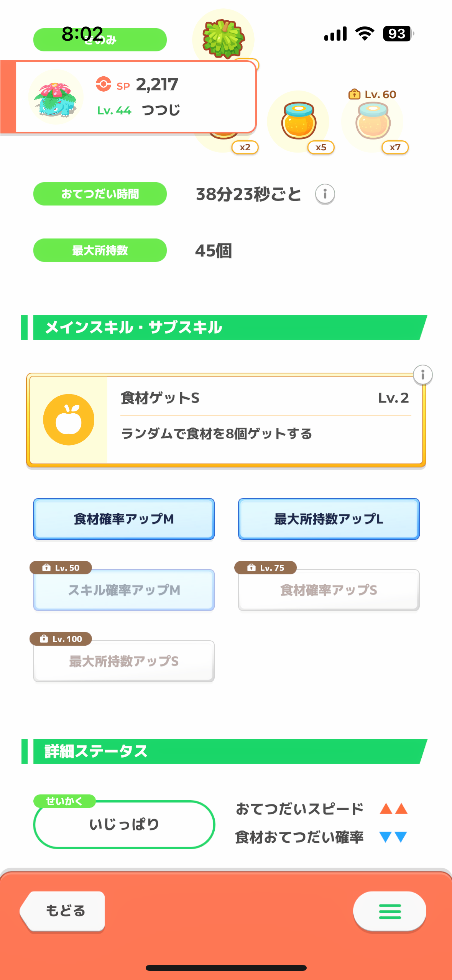Open info icon beside helping time
This screenshot has height=980, width=452.
(x=325, y=194)
